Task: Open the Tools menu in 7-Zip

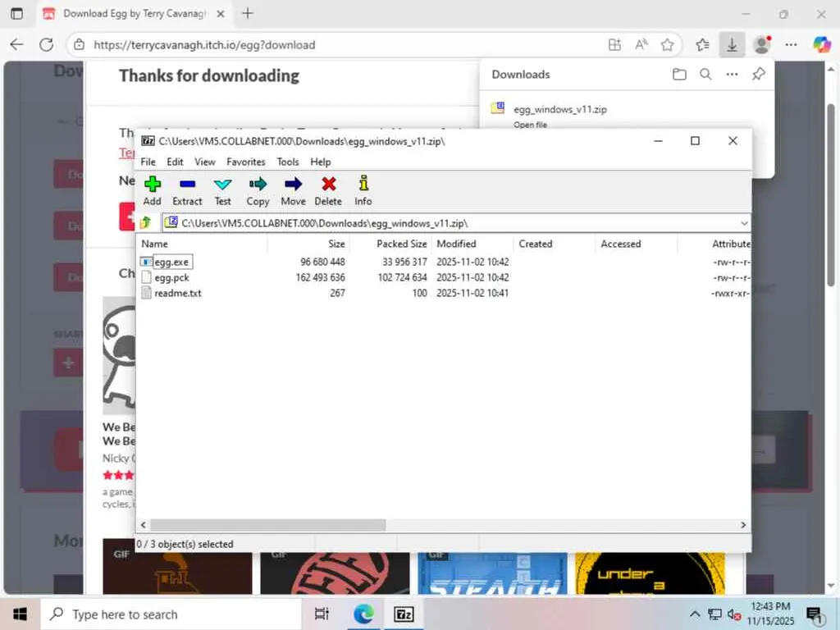Action: point(288,162)
